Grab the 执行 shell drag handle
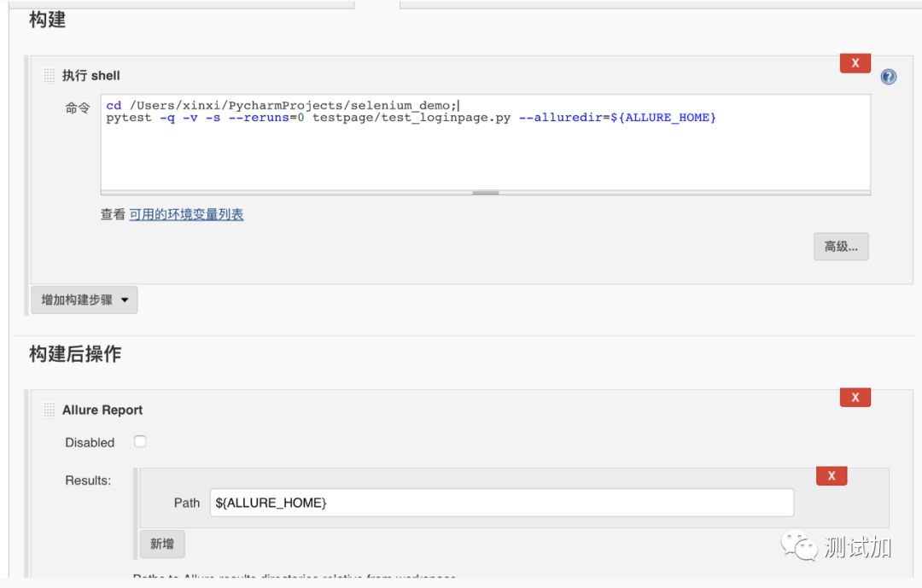This screenshot has width=922, height=588. point(49,76)
